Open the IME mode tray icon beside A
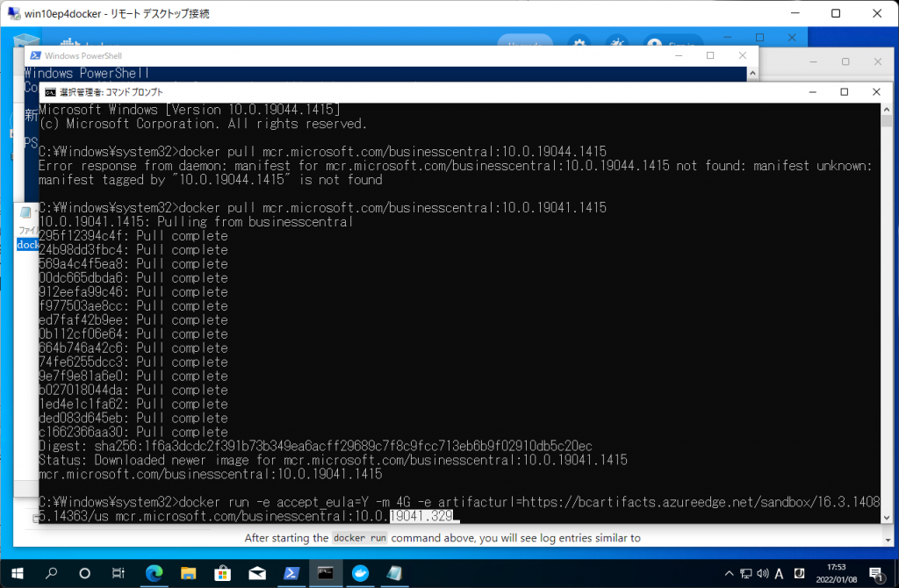 pos(799,573)
